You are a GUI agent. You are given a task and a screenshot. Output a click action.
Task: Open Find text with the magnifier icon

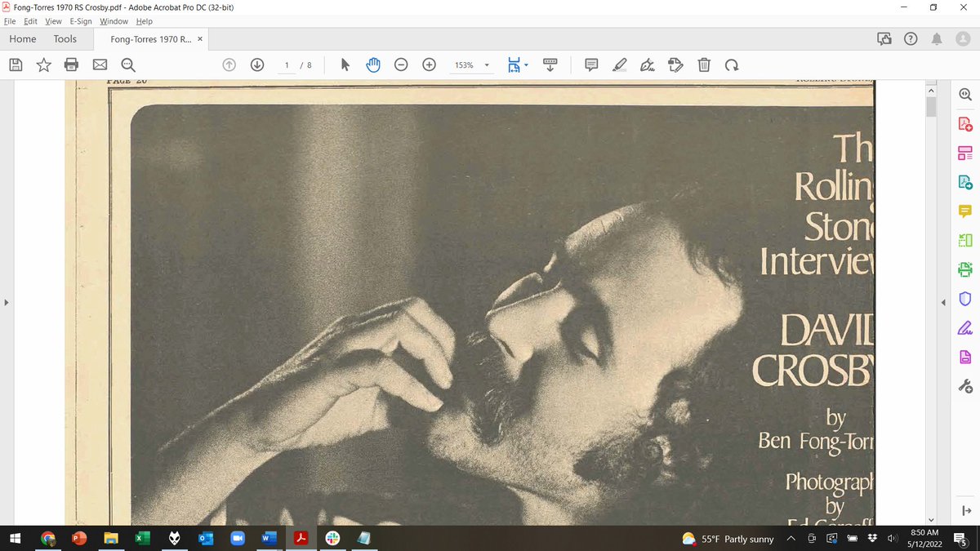[x=127, y=64]
